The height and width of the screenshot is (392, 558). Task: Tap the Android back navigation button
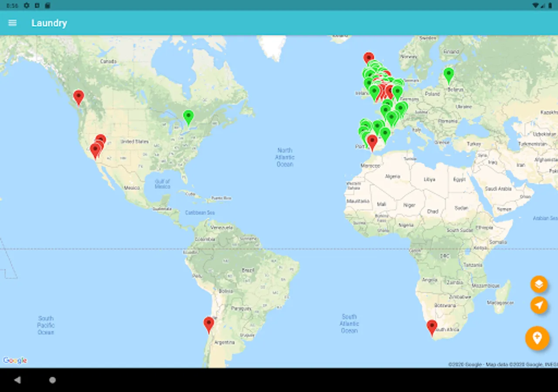pos(17,380)
